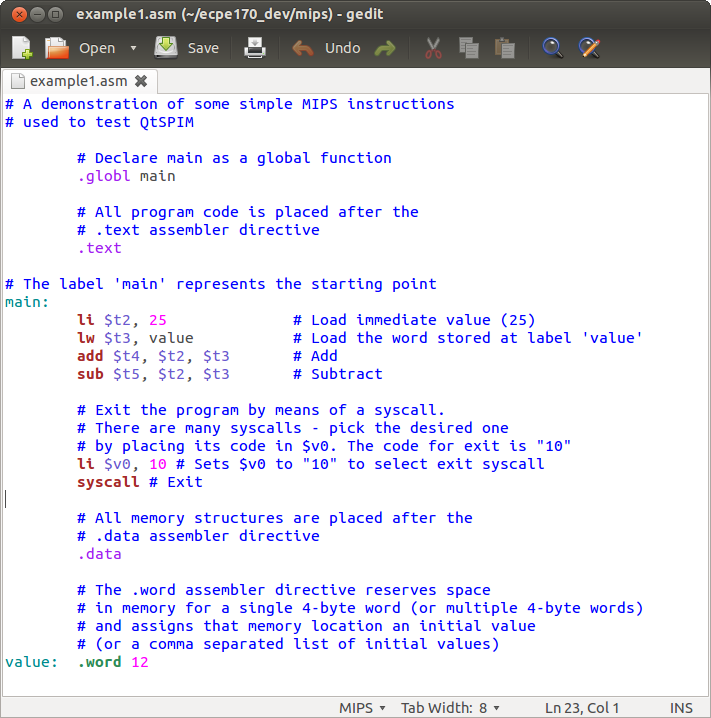Select the Cut scissors icon
711x718 pixels.
click(433, 48)
